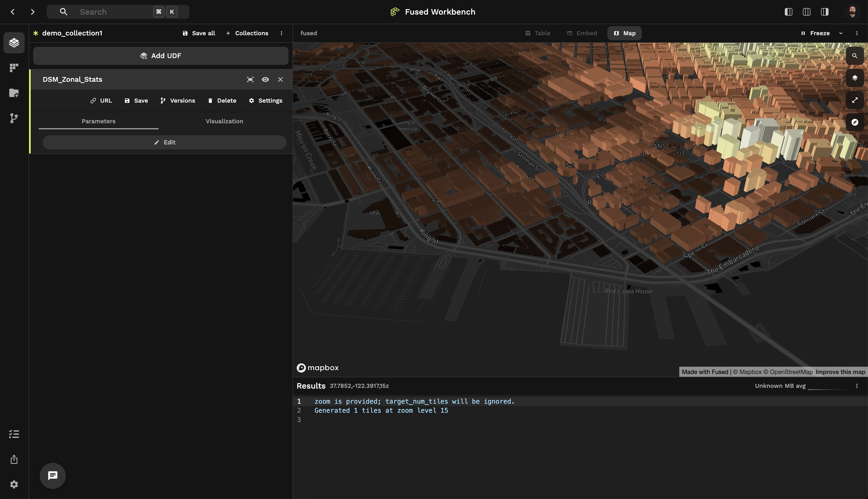Switch to the Embed view tab
Screen dimensions: 868x499
tap(582, 33)
